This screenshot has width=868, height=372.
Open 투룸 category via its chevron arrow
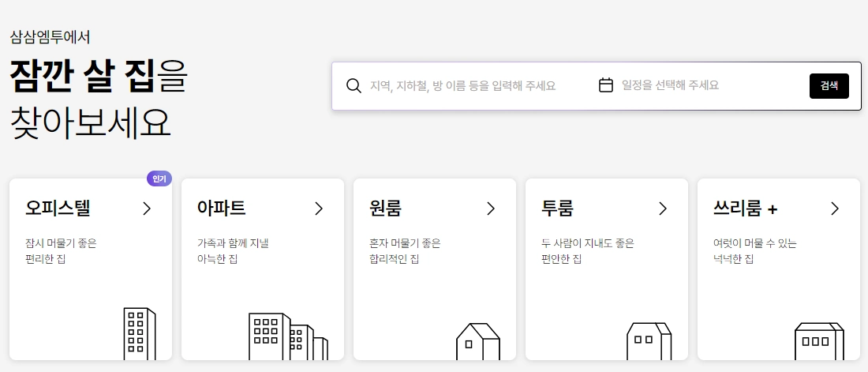pos(663,209)
